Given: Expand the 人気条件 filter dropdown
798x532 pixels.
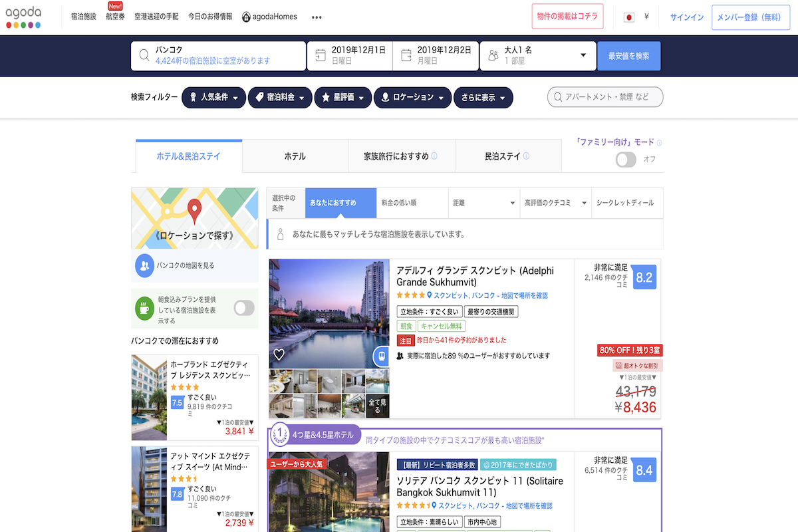Looking at the screenshot, I should pos(213,97).
